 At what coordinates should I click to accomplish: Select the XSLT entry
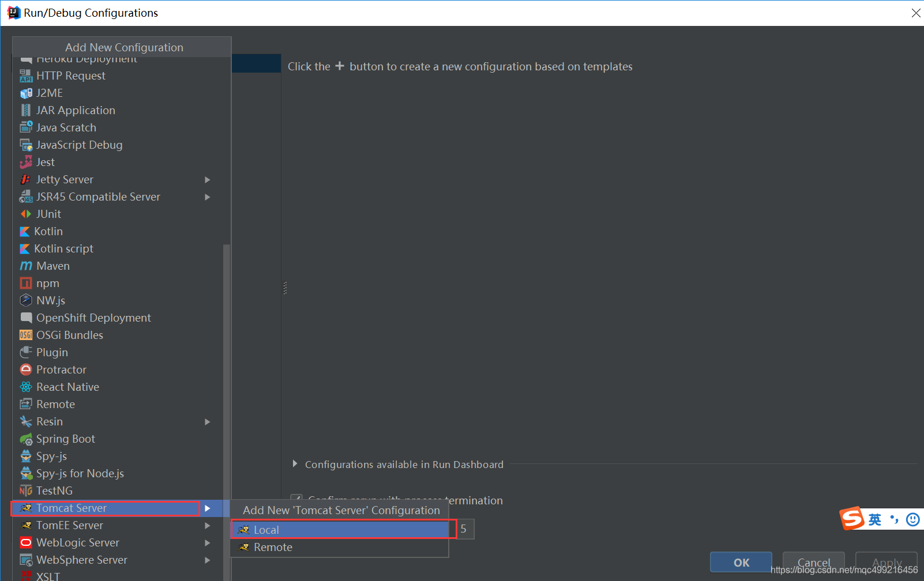point(117,576)
